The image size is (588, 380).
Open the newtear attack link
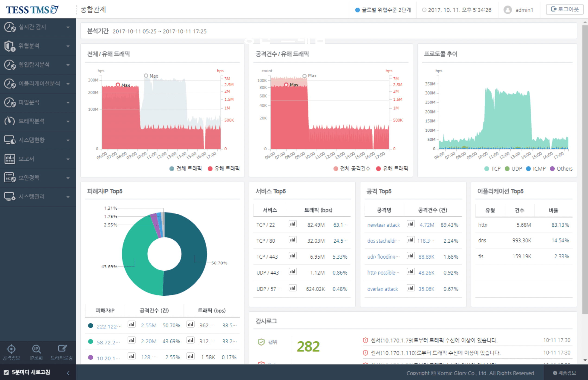pos(383,225)
